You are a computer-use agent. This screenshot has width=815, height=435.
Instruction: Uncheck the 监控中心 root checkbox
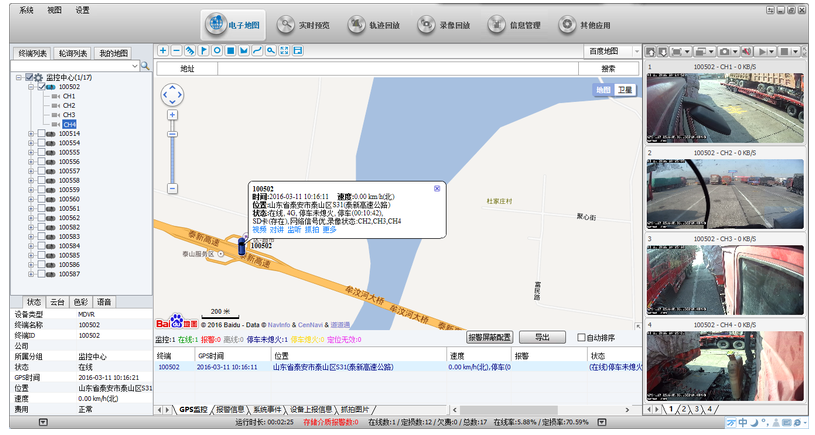[29, 78]
